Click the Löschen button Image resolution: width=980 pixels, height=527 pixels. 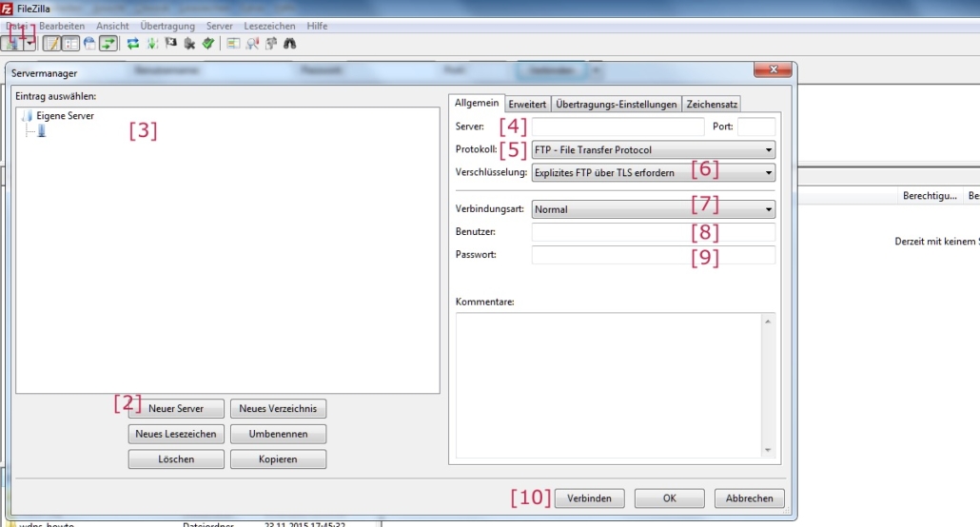click(x=176, y=459)
